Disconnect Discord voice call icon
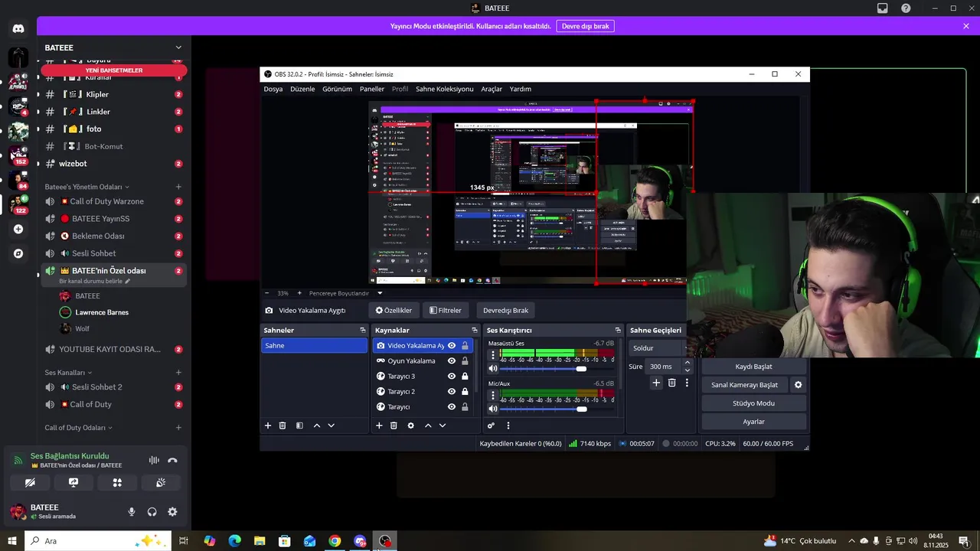The width and height of the screenshot is (980, 551). pos(172,461)
